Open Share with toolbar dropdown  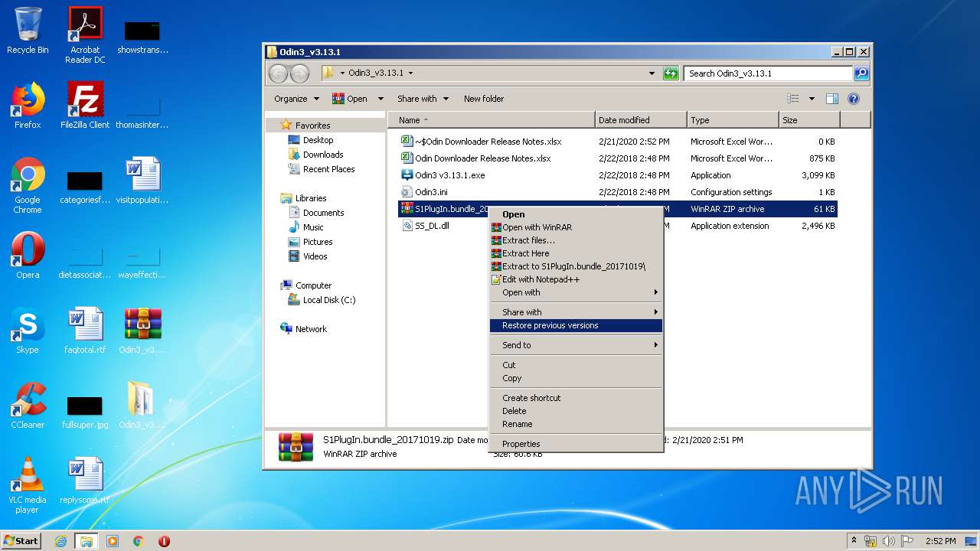click(x=423, y=99)
